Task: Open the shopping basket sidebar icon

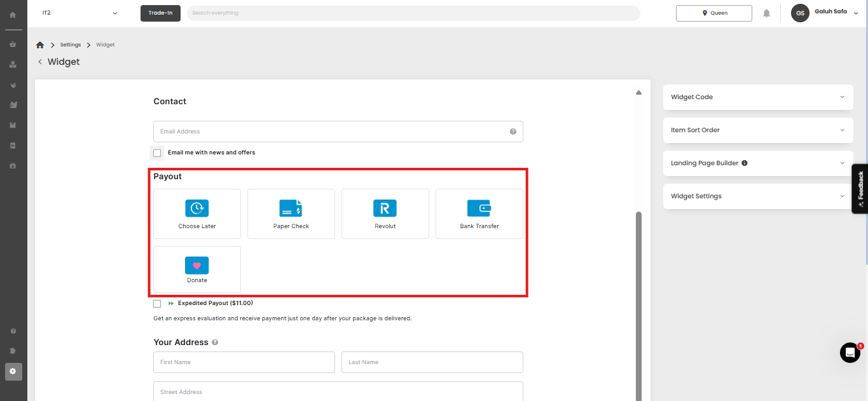Action: pyautogui.click(x=13, y=44)
